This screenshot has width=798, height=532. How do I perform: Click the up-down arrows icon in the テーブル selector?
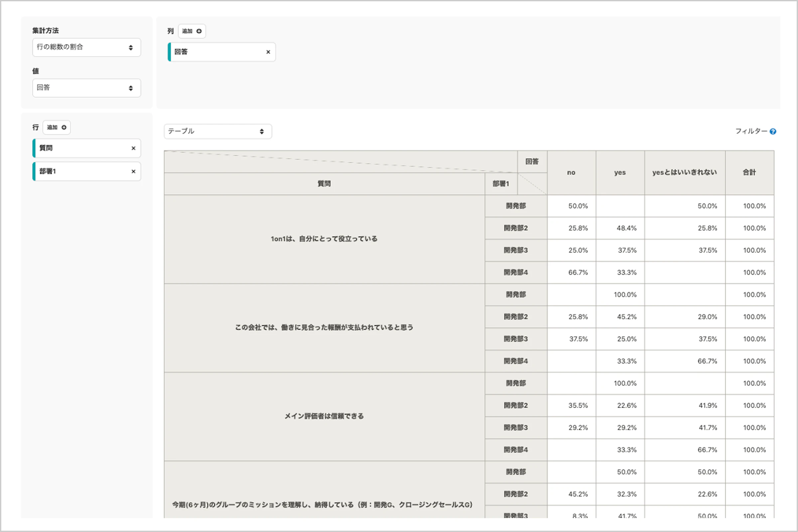(262, 131)
